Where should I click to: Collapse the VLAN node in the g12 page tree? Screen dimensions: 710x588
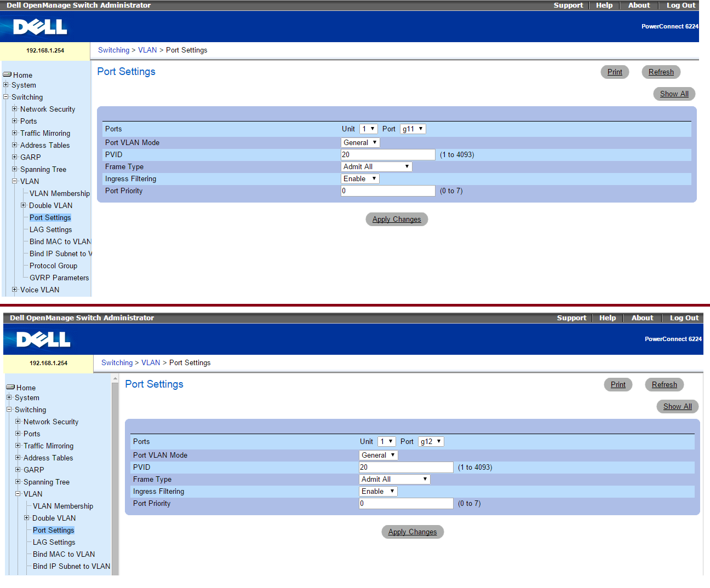18,494
